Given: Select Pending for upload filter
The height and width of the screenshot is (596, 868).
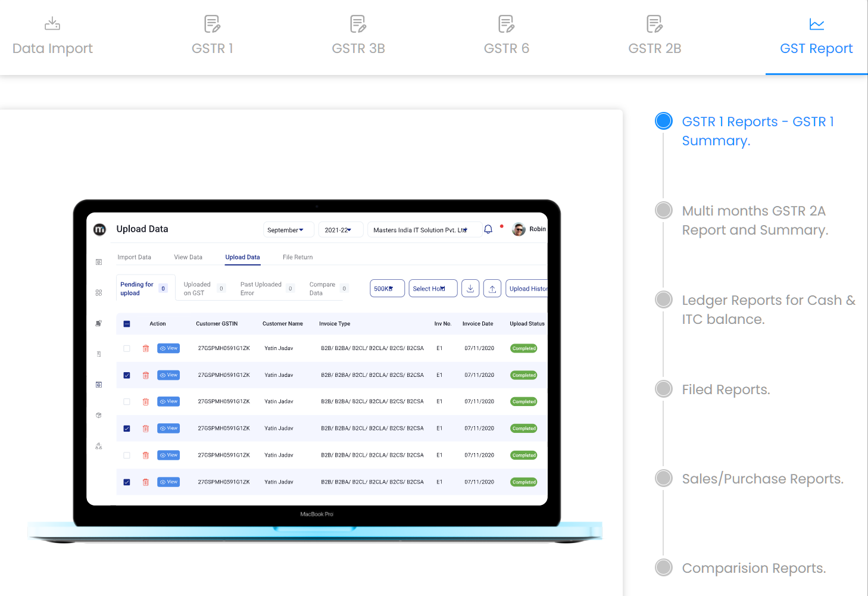Looking at the screenshot, I should point(145,288).
